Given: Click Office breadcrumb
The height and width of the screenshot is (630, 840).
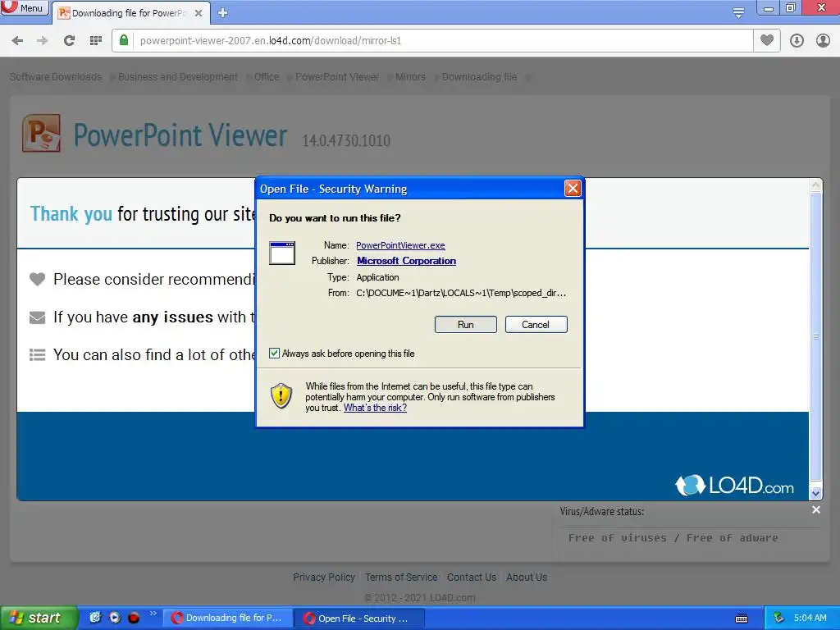Looking at the screenshot, I should click(x=267, y=76).
